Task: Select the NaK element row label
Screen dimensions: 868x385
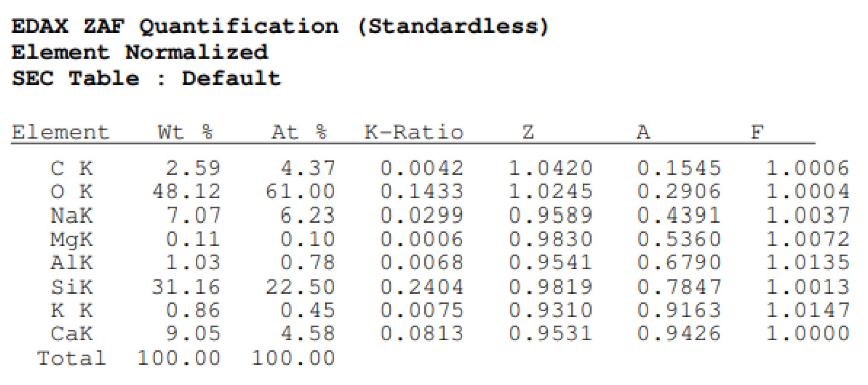Action: 71,216
